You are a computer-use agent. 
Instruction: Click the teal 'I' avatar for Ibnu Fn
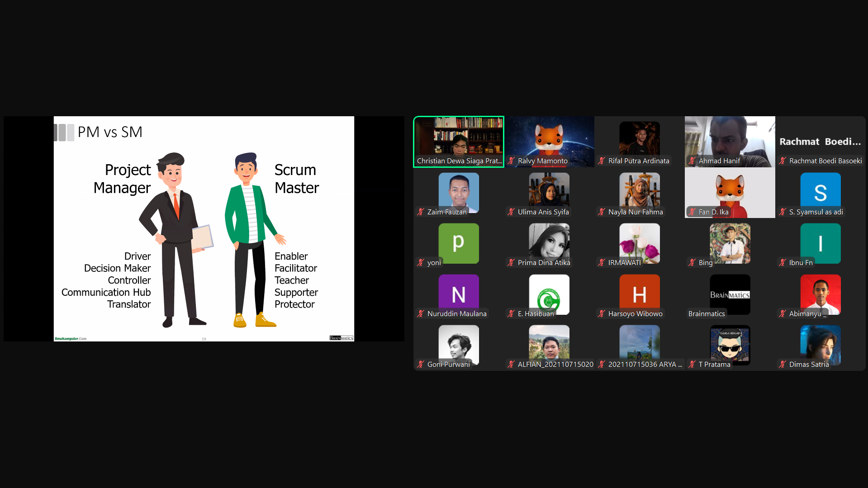(x=820, y=243)
